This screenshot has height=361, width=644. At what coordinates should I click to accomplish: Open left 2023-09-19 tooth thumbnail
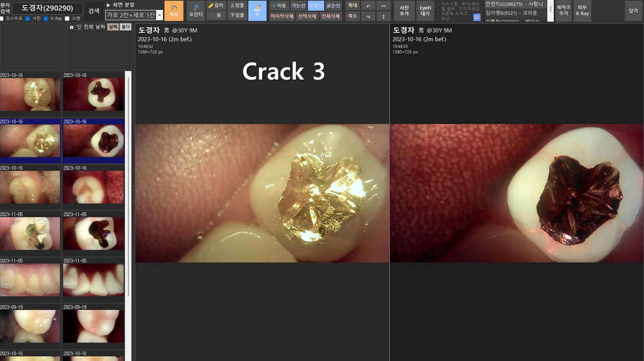(x=30, y=326)
